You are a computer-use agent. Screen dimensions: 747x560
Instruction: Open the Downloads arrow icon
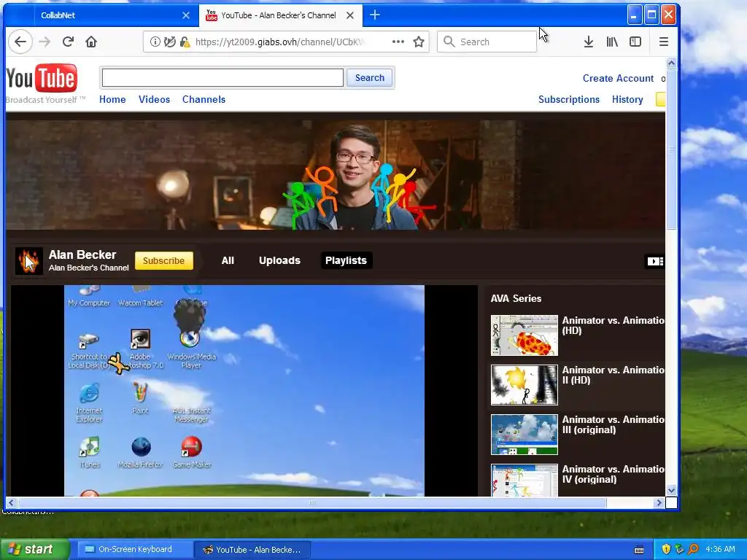pos(589,42)
